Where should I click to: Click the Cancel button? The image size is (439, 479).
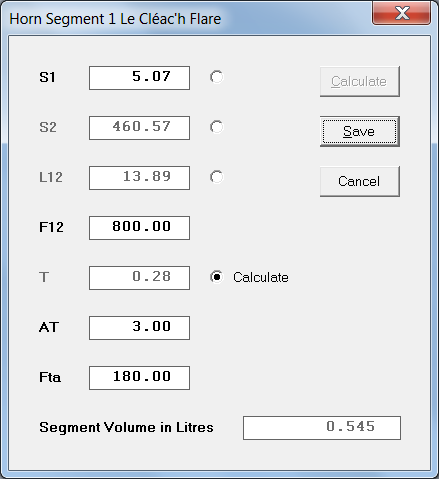click(x=360, y=181)
